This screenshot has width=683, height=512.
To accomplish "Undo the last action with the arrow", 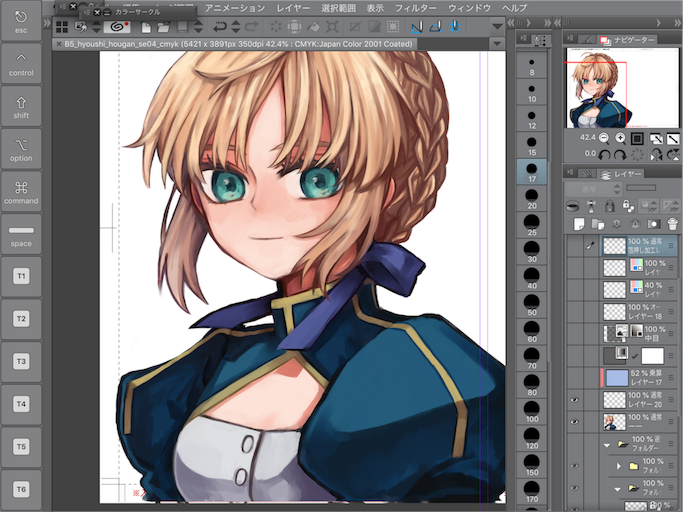I will (220, 27).
